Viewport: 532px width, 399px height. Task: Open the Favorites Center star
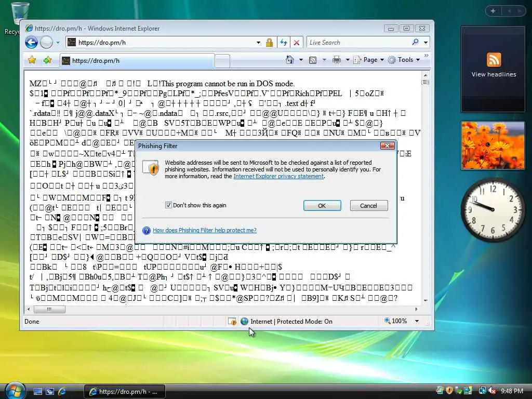(x=32, y=60)
